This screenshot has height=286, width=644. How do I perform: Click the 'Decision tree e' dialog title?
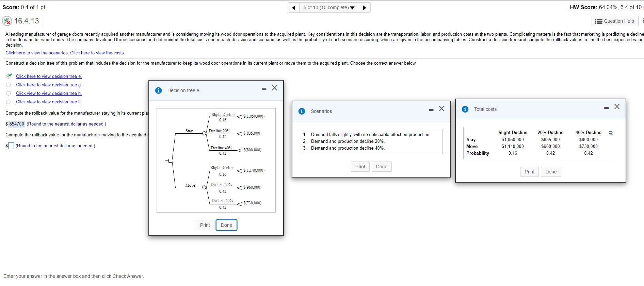(183, 90)
